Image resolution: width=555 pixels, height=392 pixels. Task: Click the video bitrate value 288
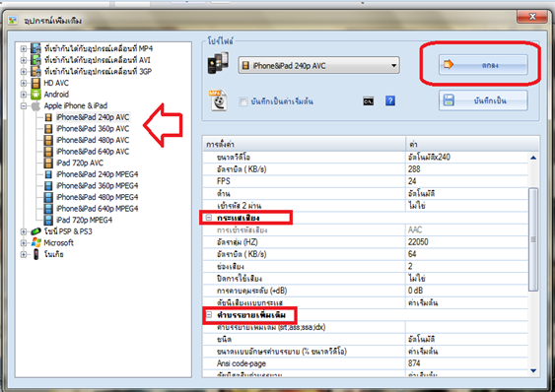click(414, 169)
